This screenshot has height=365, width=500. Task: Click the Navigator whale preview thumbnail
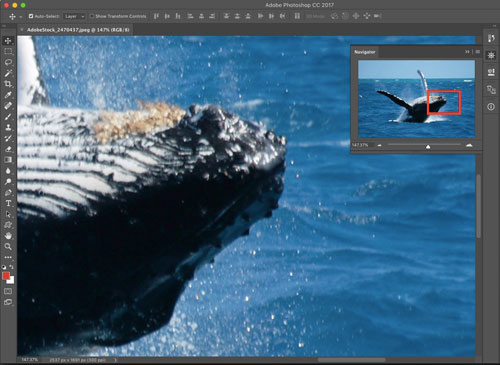[416, 99]
